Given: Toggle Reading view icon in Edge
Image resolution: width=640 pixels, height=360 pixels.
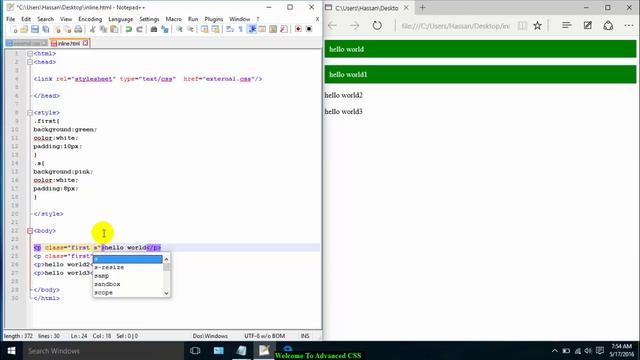Looking at the screenshot, I should tap(522, 26).
